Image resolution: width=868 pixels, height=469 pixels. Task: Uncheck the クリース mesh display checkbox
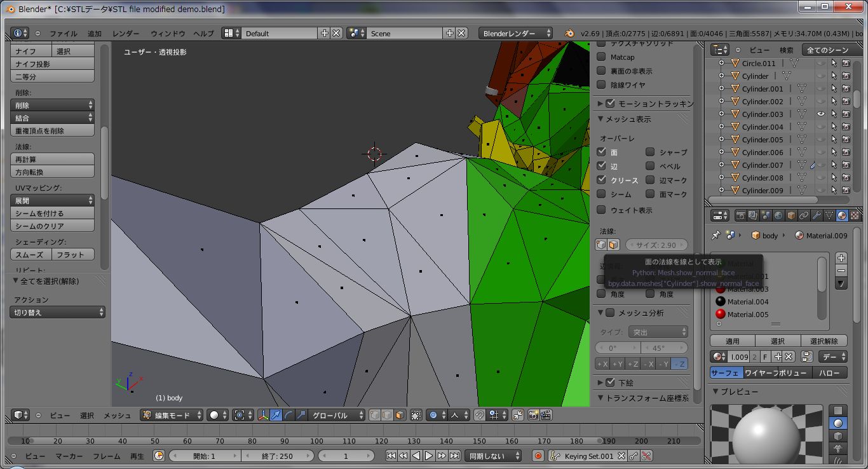pyautogui.click(x=601, y=180)
